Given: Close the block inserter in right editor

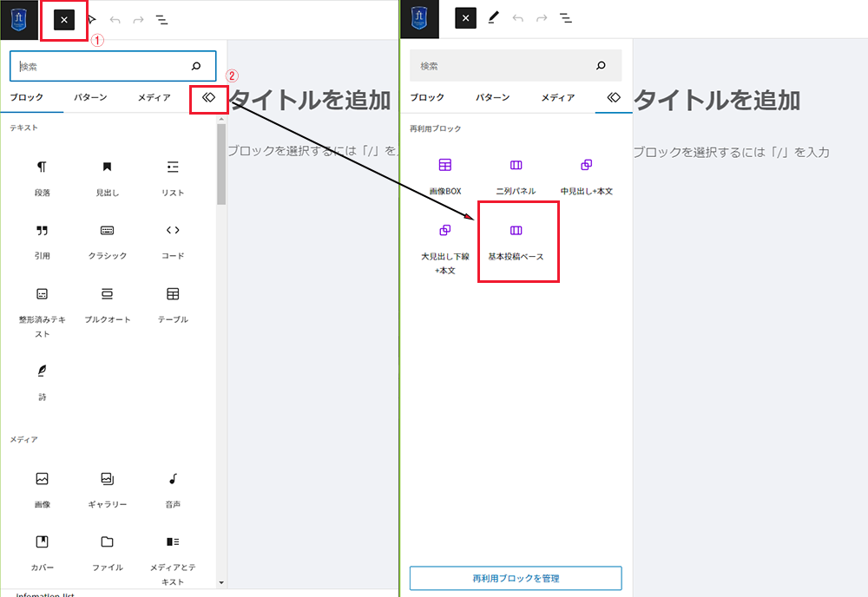Looking at the screenshot, I should pyautogui.click(x=465, y=18).
